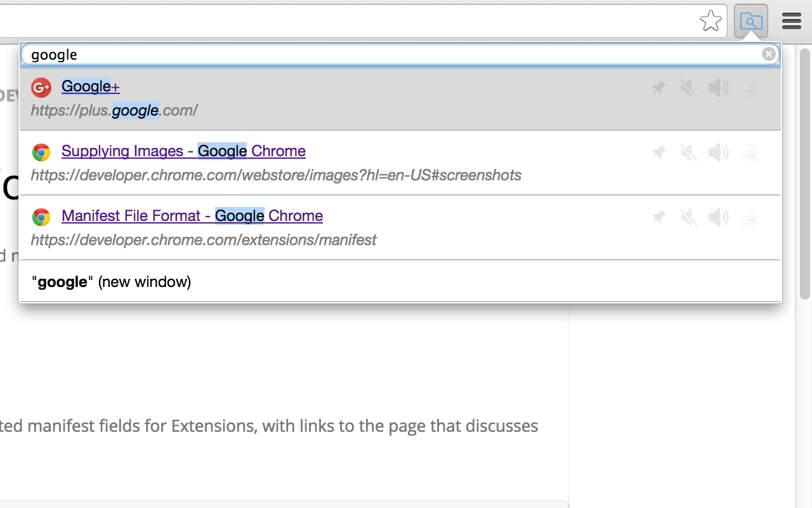
Task: Open Supplying Images - Google Chrome link
Action: point(183,151)
